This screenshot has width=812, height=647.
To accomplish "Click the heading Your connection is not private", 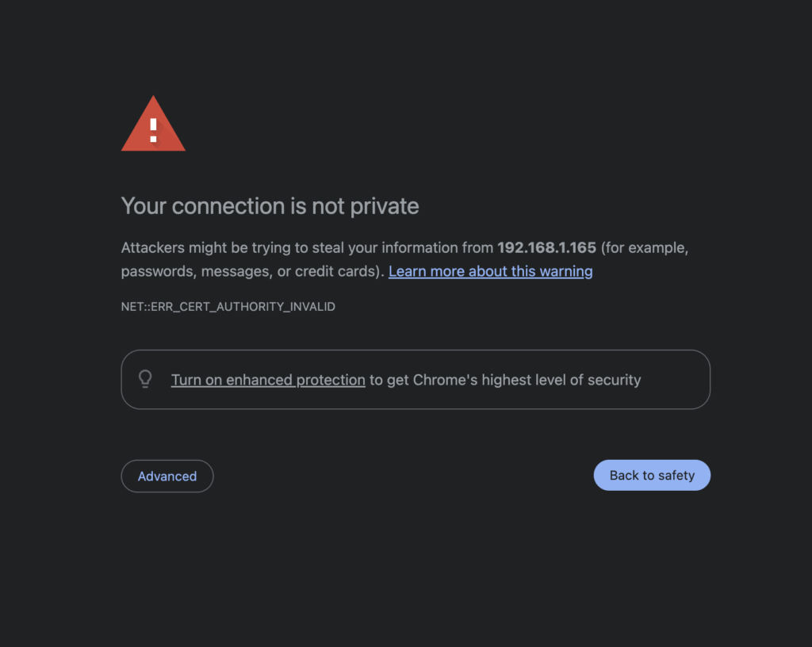I will pos(270,206).
